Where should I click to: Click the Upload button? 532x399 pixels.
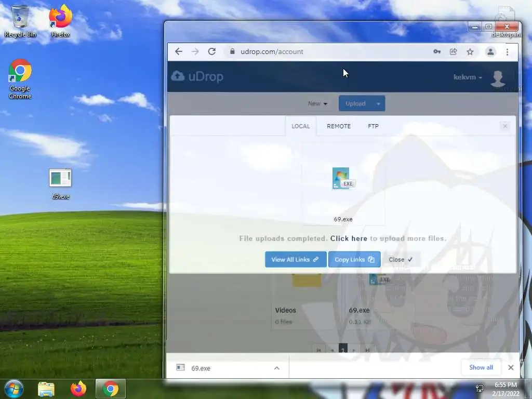click(x=355, y=103)
